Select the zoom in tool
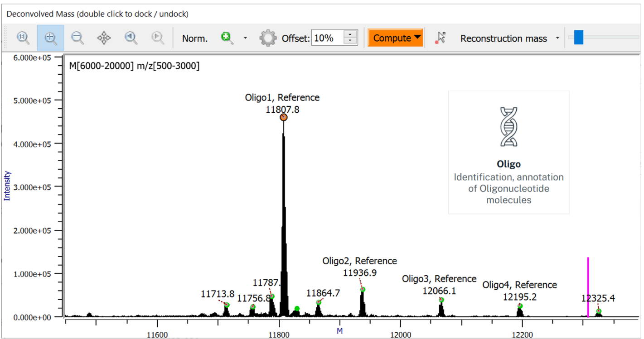This screenshot has height=339, width=644. (x=50, y=38)
